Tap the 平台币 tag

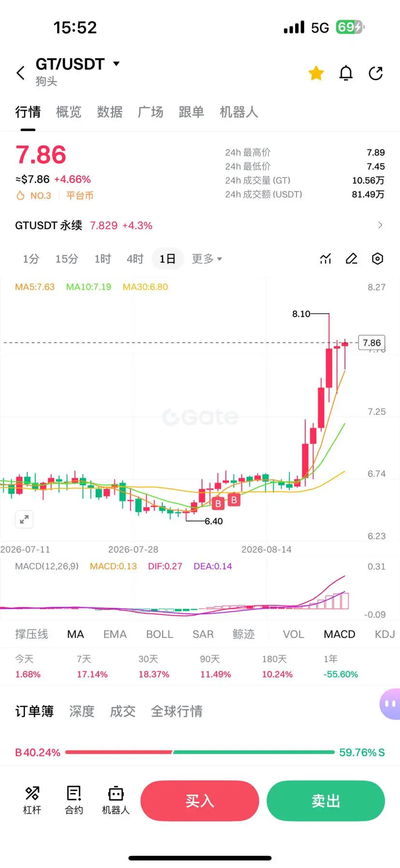80,195
